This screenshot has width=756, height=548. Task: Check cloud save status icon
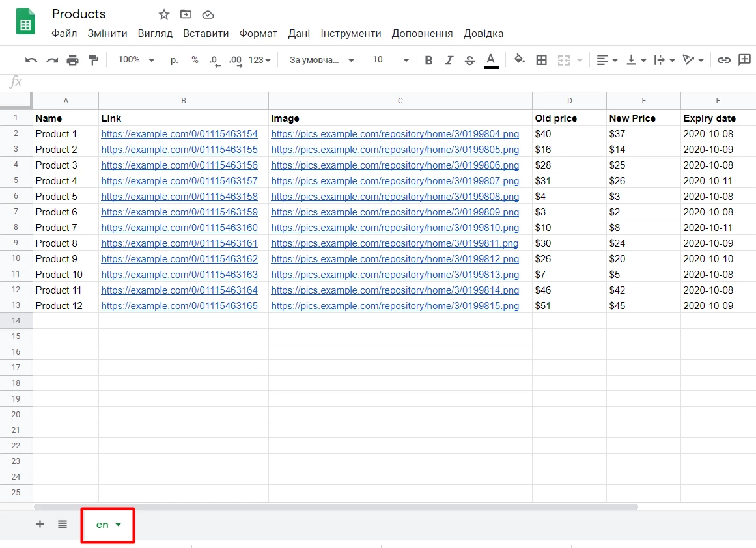coord(208,14)
